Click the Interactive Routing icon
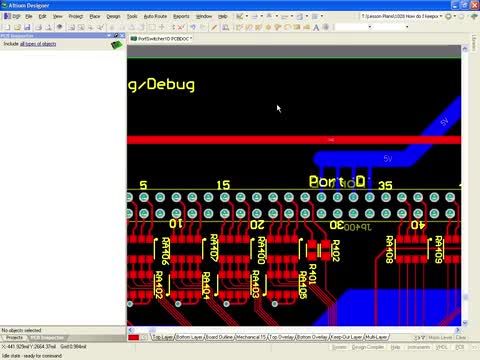 point(239,27)
